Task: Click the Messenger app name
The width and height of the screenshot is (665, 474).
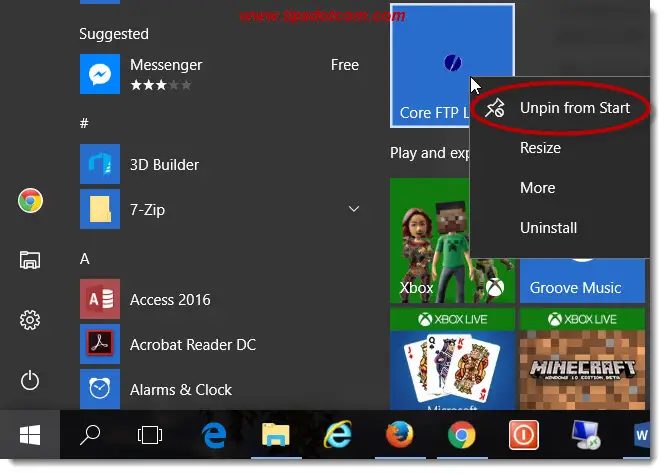Action: pyautogui.click(x=166, y=65)
